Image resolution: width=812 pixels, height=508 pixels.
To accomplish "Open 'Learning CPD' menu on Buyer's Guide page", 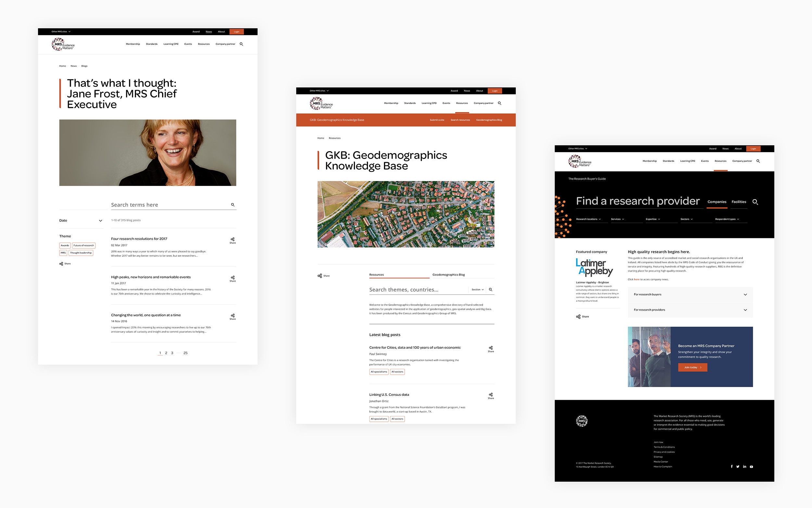I will tap(687, 161).
